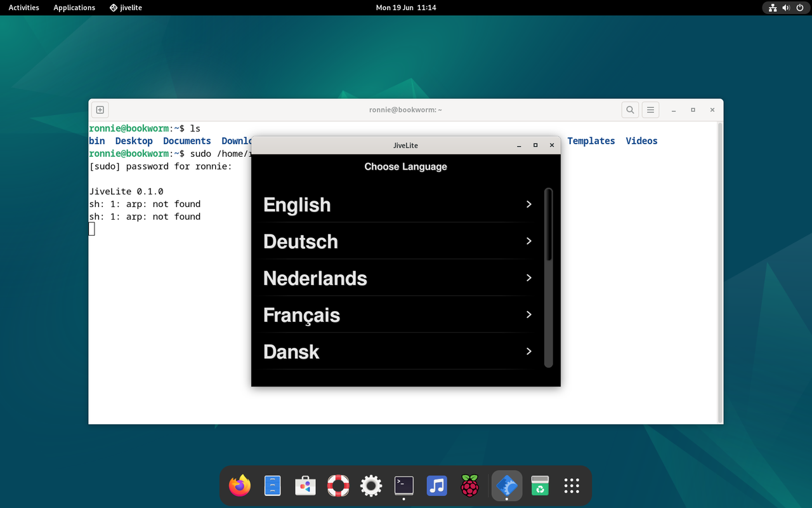Screen dimensions: 812x508
Task: Click the network status icon
Action: pos(773,8)
